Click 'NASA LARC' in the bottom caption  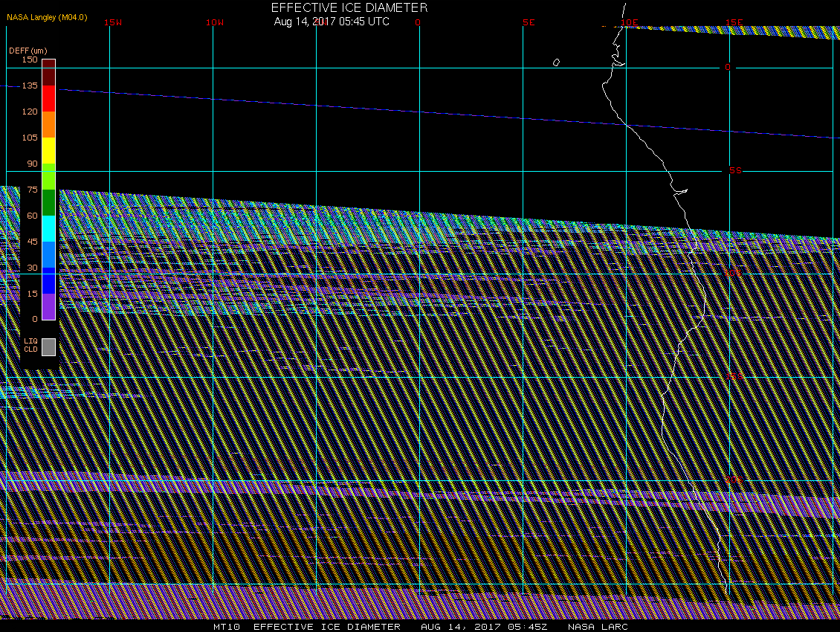[x=598, y=627]
